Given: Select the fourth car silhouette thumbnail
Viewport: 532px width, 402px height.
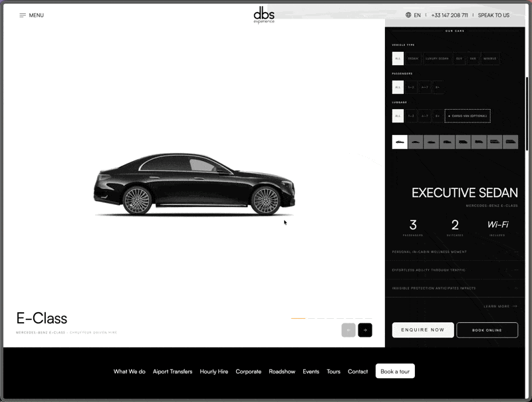Looking at the screenshot, I should click(447, 142).
